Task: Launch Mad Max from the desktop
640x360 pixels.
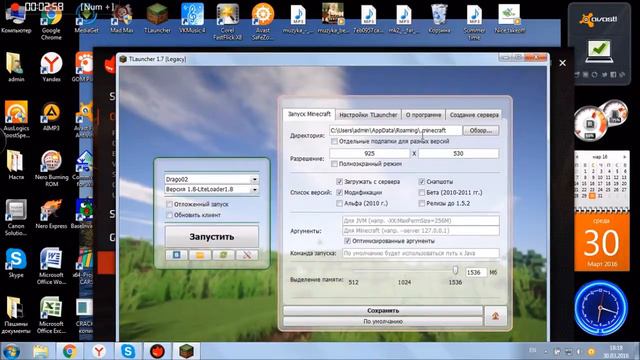Action: click(x=122, y=18)
